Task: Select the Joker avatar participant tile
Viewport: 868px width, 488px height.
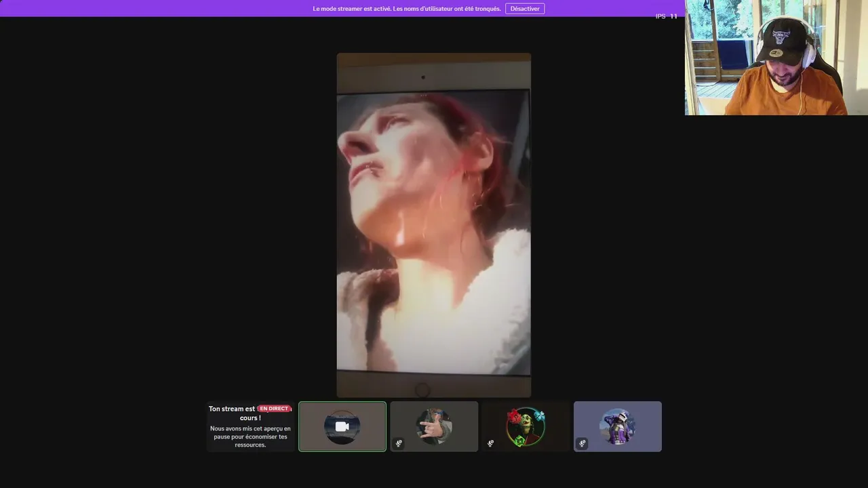Action: (526, 426)
